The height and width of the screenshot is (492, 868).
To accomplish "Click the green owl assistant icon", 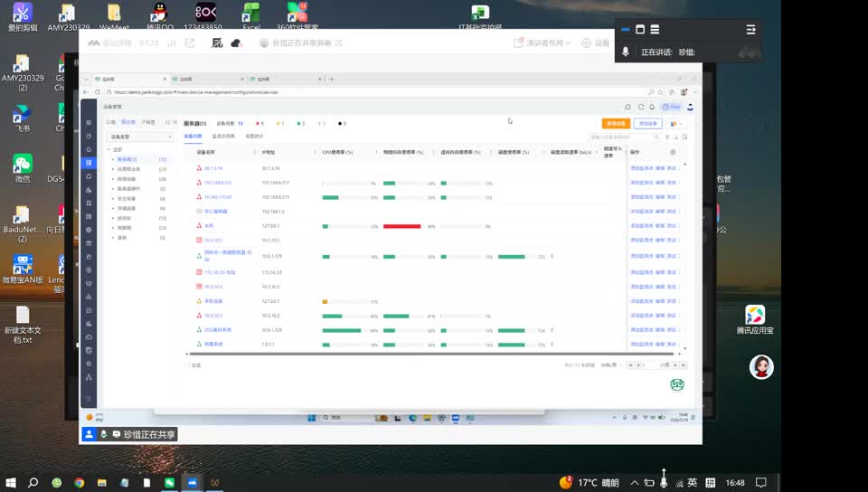I will tap(676, 384).
